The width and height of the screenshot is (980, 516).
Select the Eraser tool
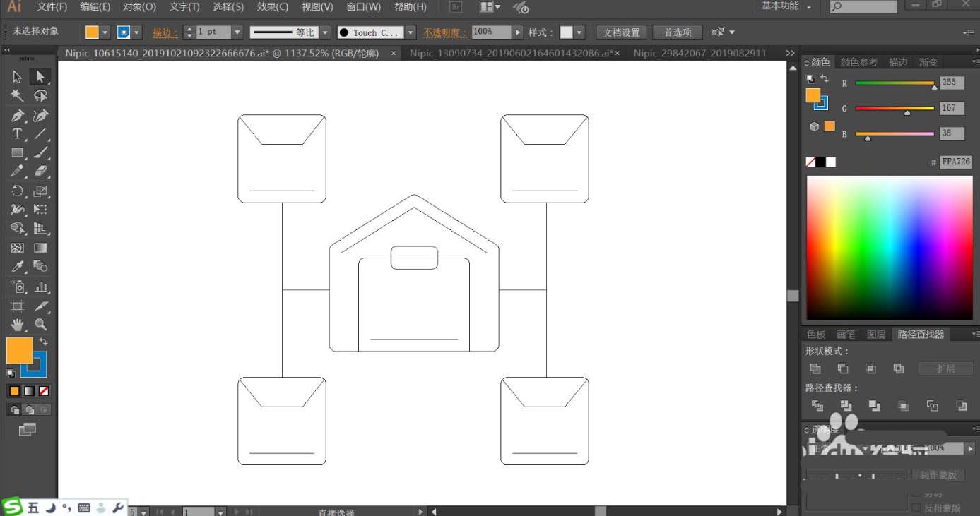pos(40,172)
